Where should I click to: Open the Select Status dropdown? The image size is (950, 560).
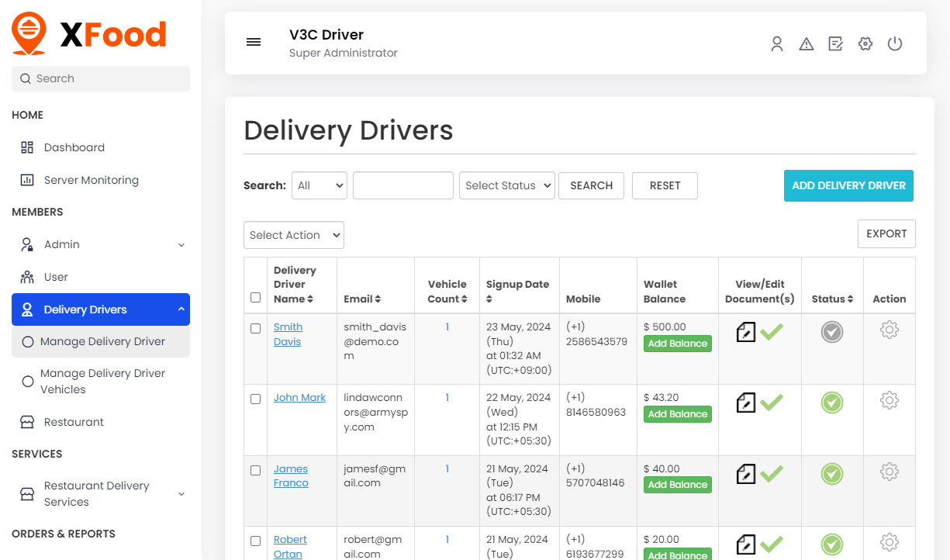[x=506, y=185]
